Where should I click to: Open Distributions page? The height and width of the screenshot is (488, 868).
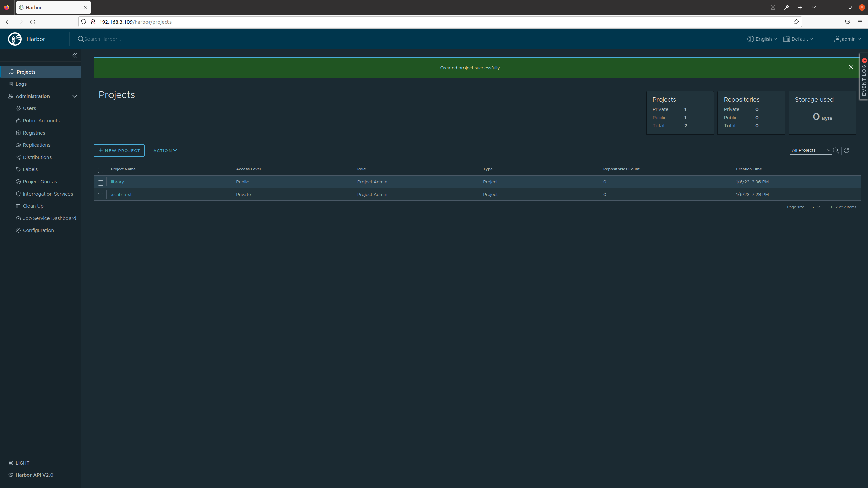pos(37,157)
